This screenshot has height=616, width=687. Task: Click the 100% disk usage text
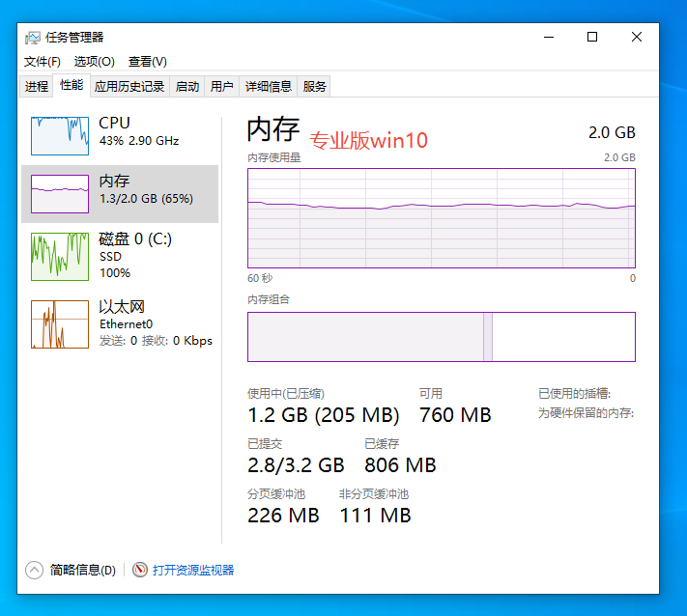[115, 273]
